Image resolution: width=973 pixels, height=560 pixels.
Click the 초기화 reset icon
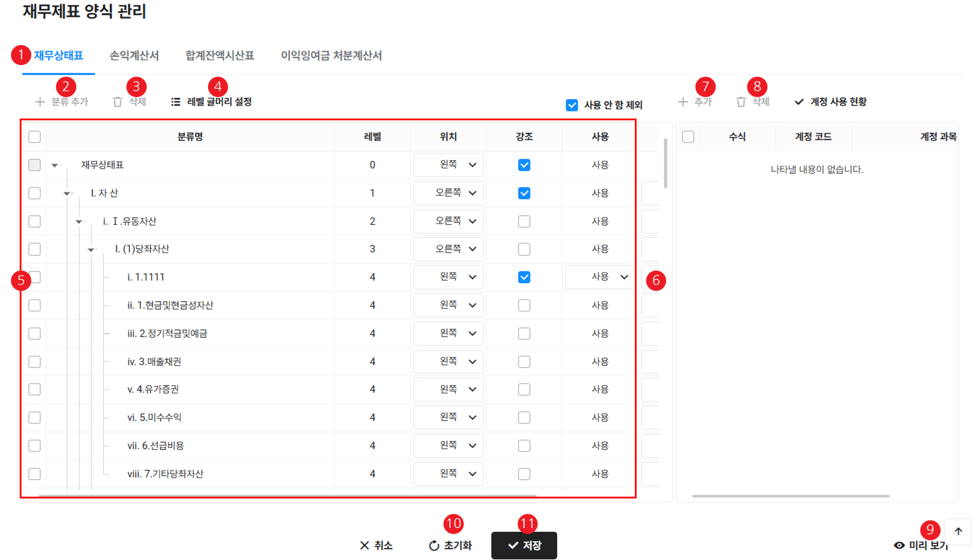coord(434,545)
